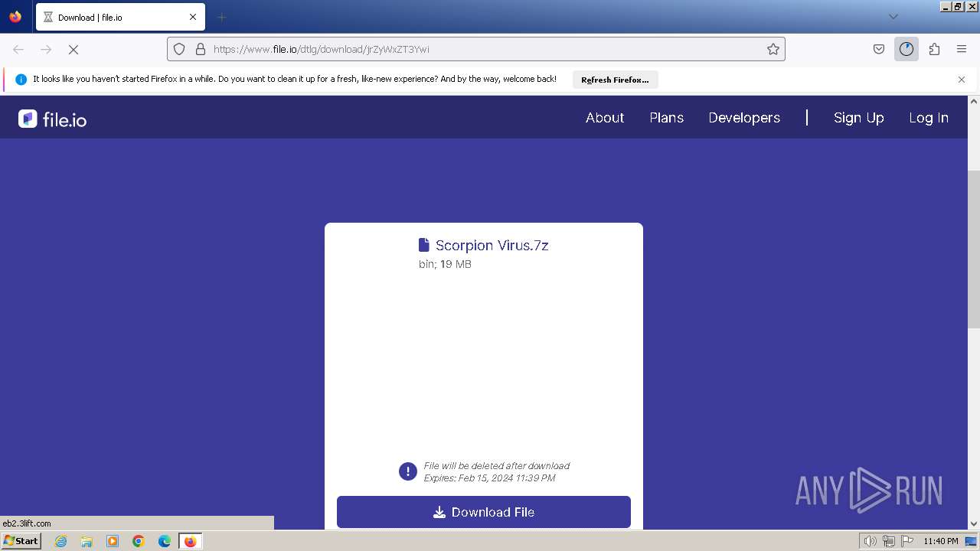
Task: Open a new tab with the plus button
Action: pyautogui.click(x=221, y=17)
